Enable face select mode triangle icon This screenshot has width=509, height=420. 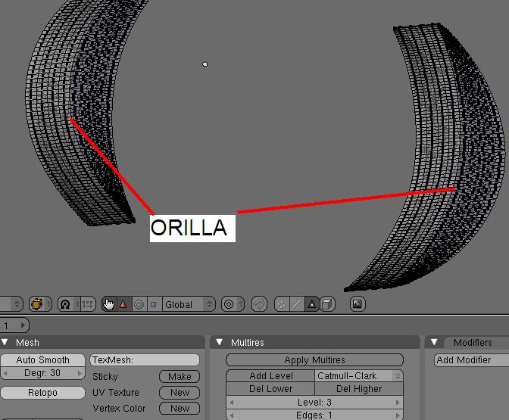tap(311, 304)
